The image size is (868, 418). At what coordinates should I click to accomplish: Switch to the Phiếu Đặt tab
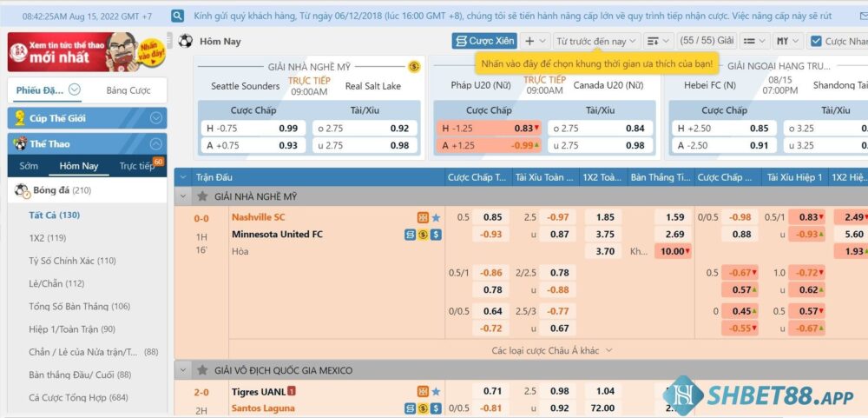tap(40, 90)
